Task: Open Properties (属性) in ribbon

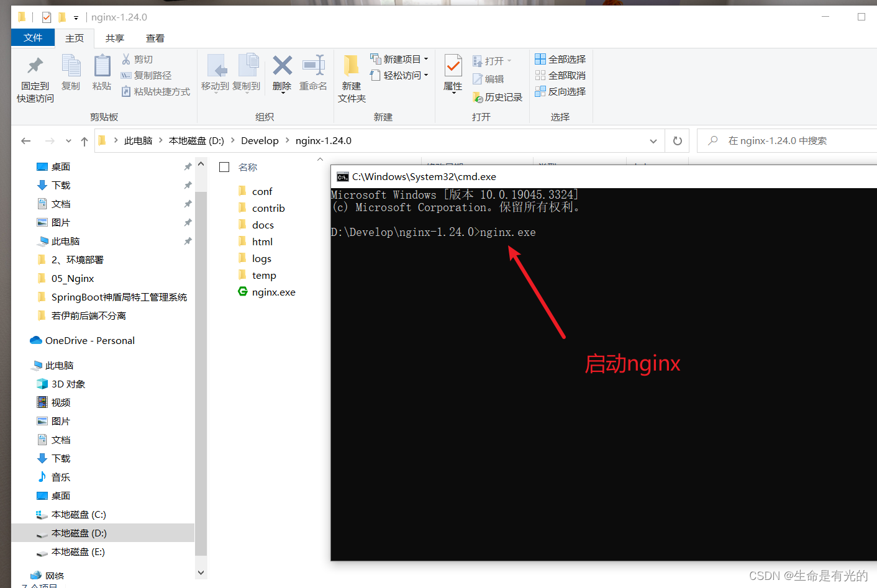Action: coord(453,73)
